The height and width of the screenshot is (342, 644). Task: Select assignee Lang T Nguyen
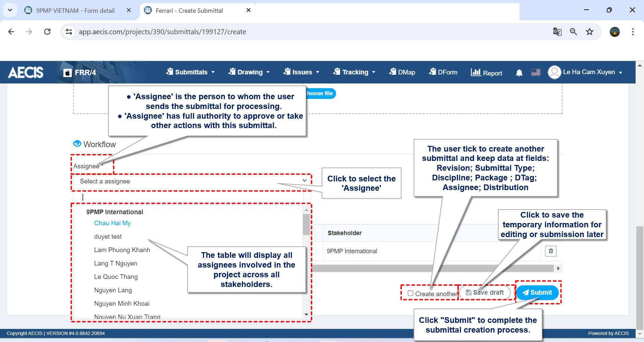pyautogui.click(x=116, y=264)
